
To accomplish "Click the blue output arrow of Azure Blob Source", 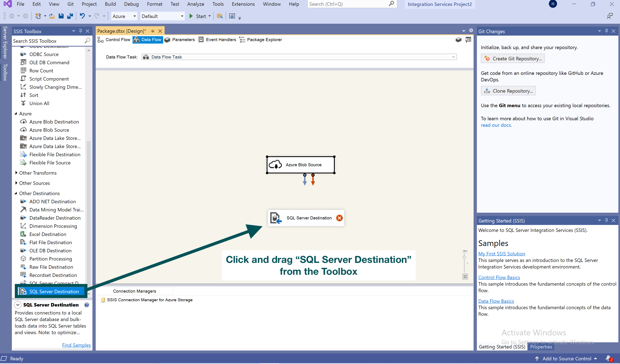I will point(305,180).
